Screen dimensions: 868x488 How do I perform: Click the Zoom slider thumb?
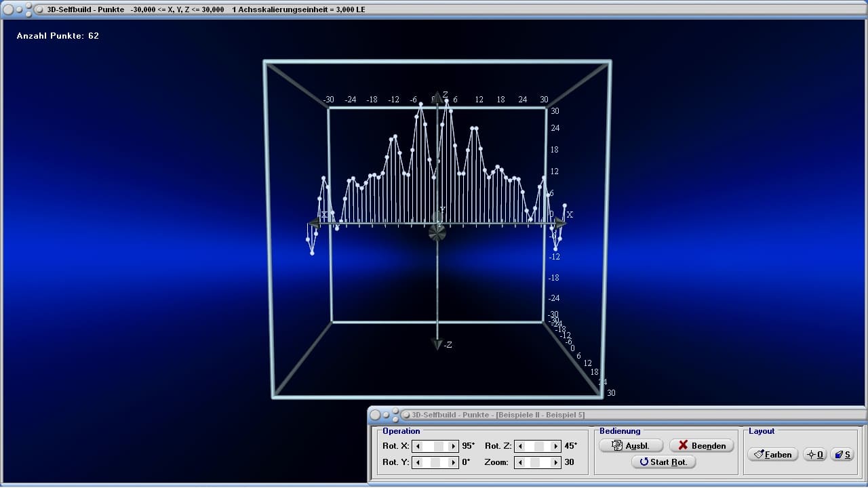point(534,462)
